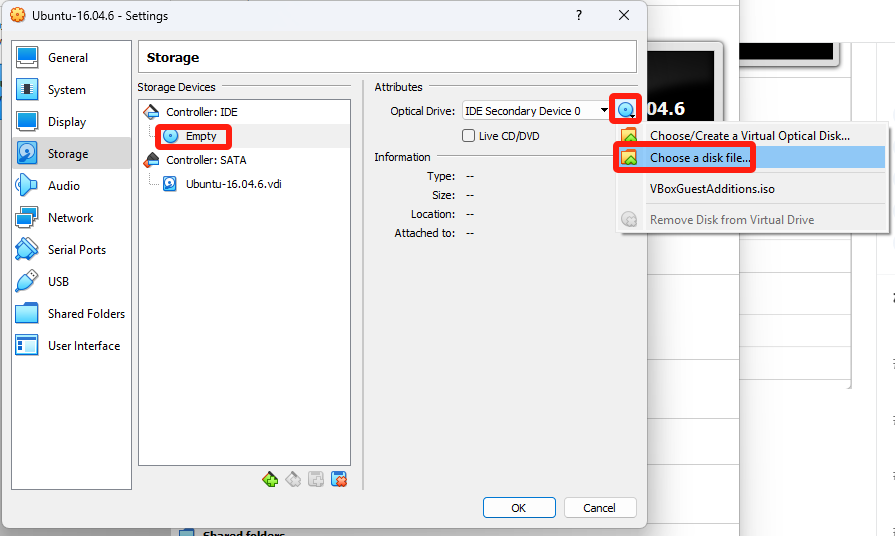Open the Optical Drive dropdown

point(537,111)
